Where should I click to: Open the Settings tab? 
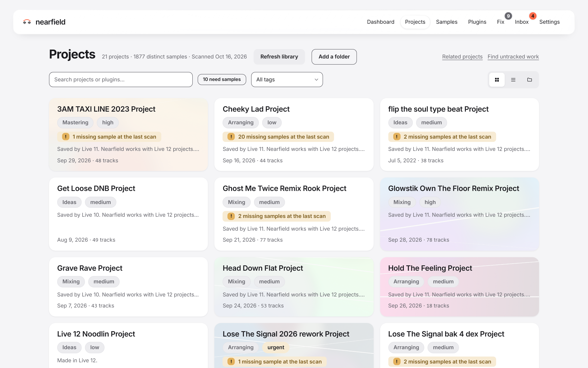tap(549, 22)
